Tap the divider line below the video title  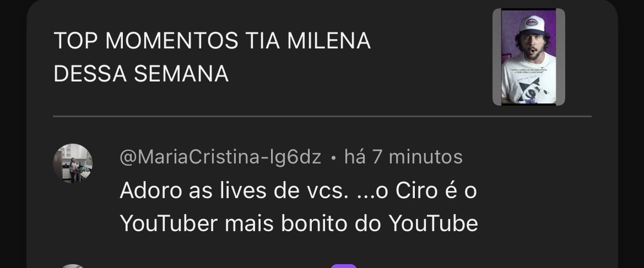point(322,117)
